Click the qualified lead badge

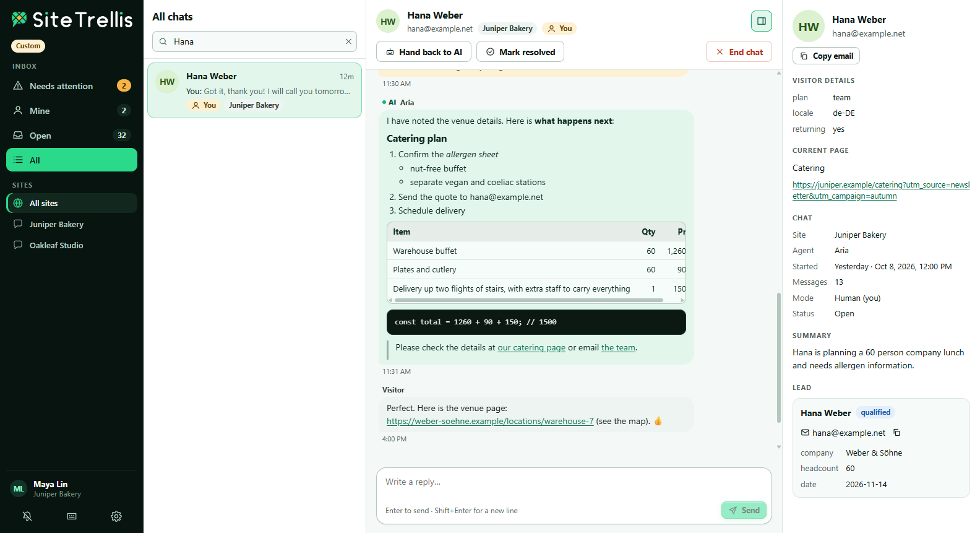875,412
